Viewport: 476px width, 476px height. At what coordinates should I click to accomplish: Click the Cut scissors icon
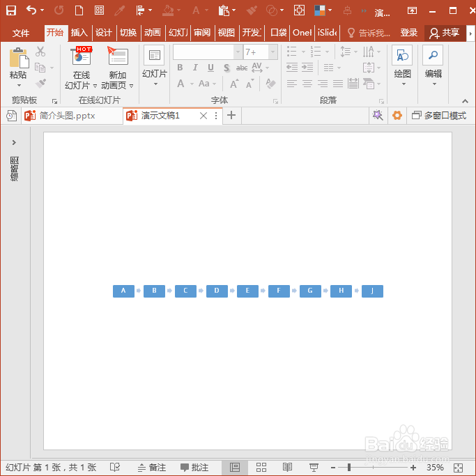tap(40, 52)
